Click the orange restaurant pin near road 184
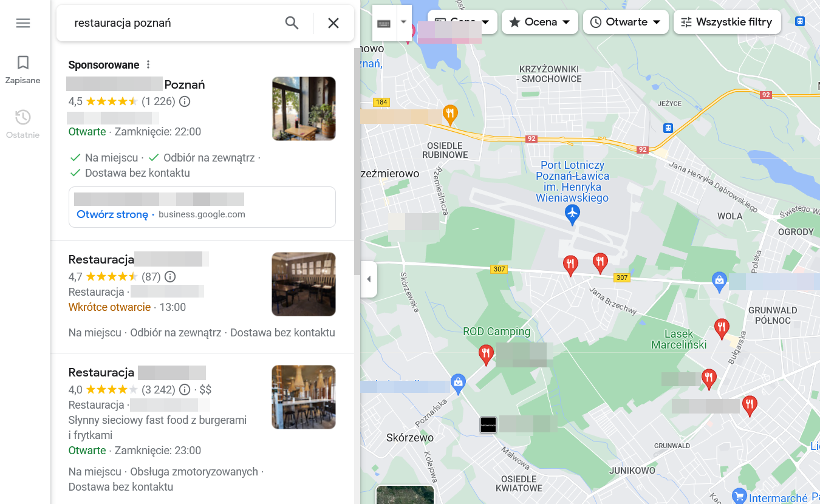 pos(449,113)
